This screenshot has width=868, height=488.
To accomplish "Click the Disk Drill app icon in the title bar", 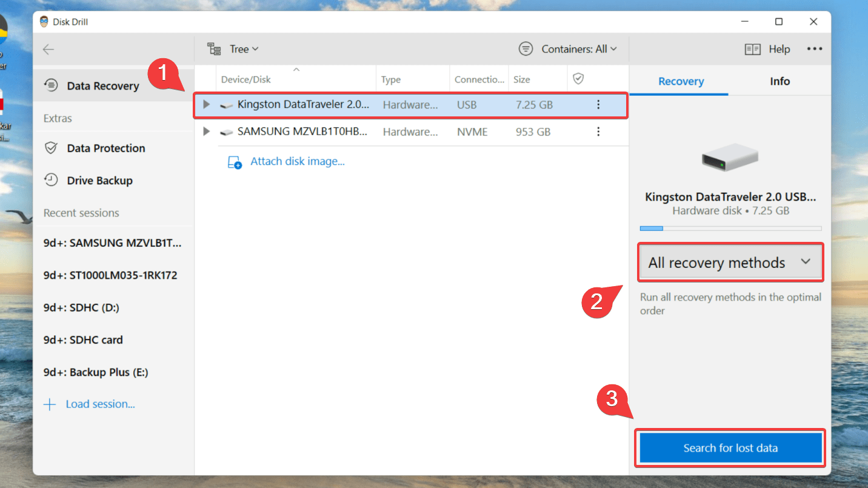I will click(x=45, y=22).
